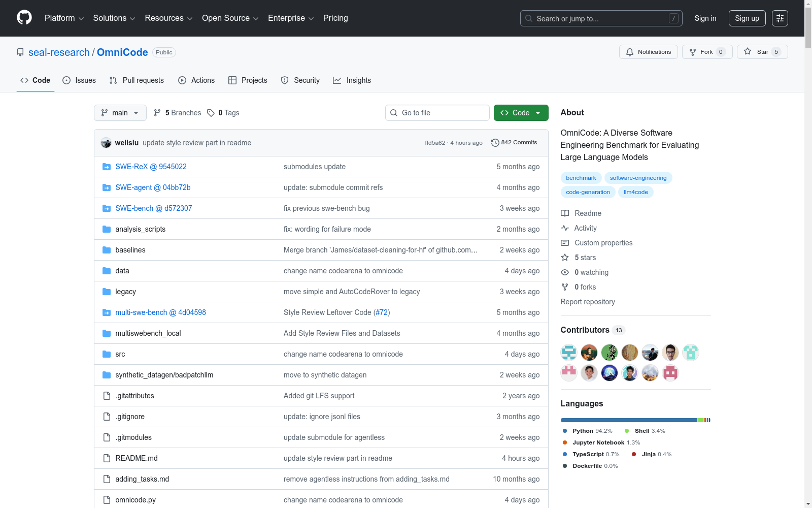
Task: Switch to the Issues tab
Action: tap(79, 80)
